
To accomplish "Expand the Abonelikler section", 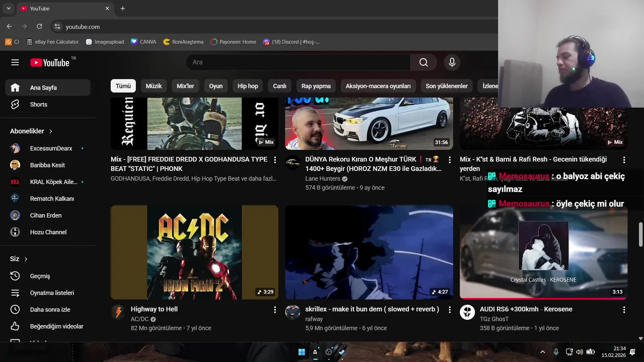I will (31, 131).
